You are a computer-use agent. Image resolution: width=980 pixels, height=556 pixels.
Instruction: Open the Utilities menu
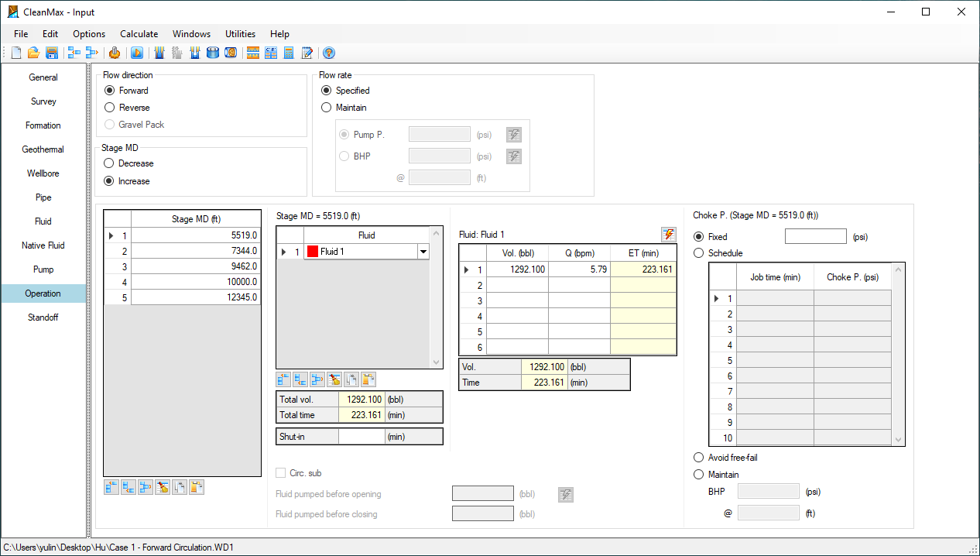(x=240, y=34)
